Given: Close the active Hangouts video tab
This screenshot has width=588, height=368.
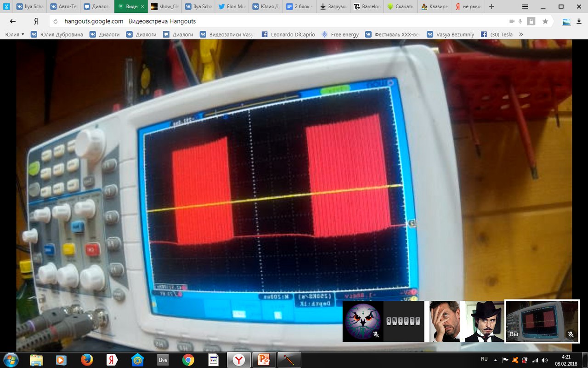Looking at the screenshot, I should point(142,7).
